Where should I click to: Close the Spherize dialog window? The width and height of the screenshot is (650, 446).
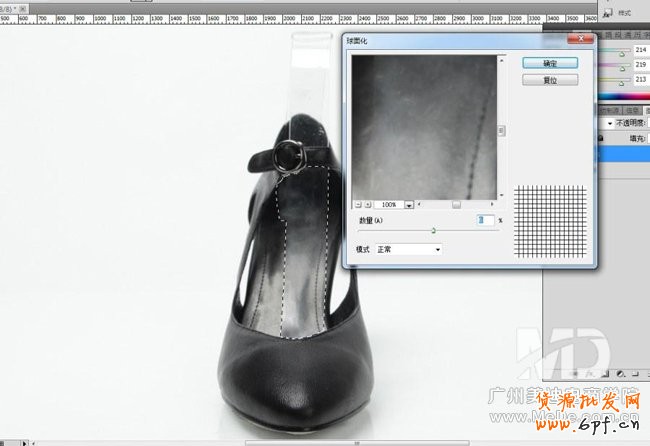(x=579, y=39)
